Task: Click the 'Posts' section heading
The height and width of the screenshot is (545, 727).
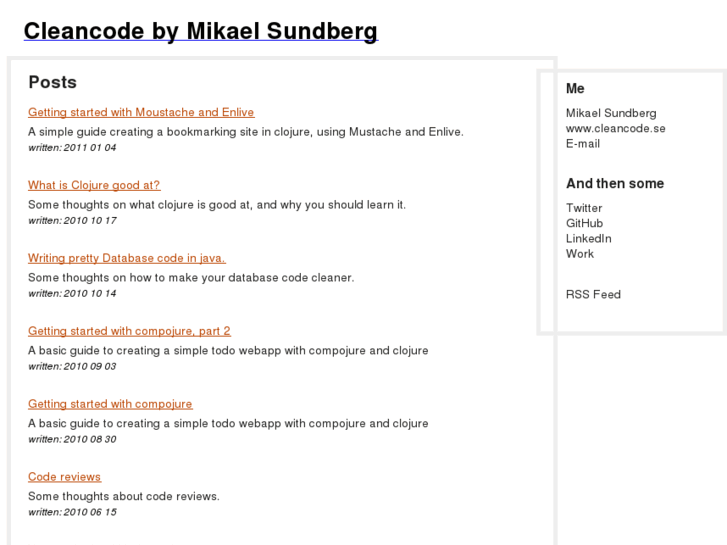Action: click(x=52, y=82)
